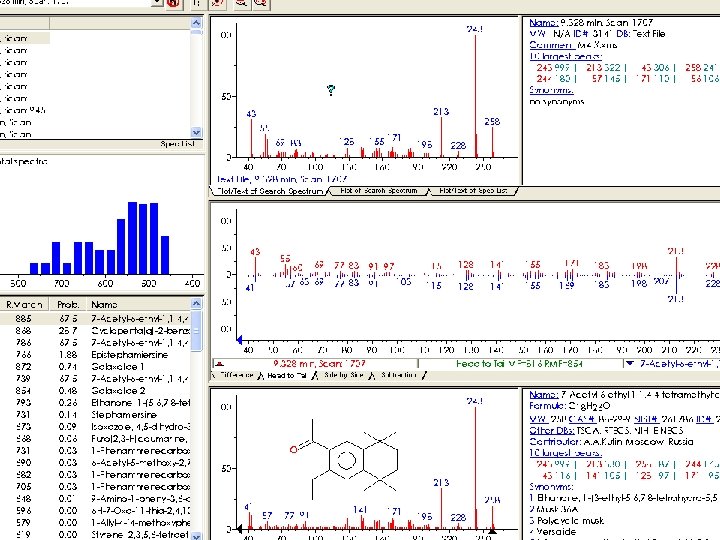Select 1-Phenanthrenecarbox hit with R.Match 582
The width and height of the screenshot is (720, 540).
95,475
